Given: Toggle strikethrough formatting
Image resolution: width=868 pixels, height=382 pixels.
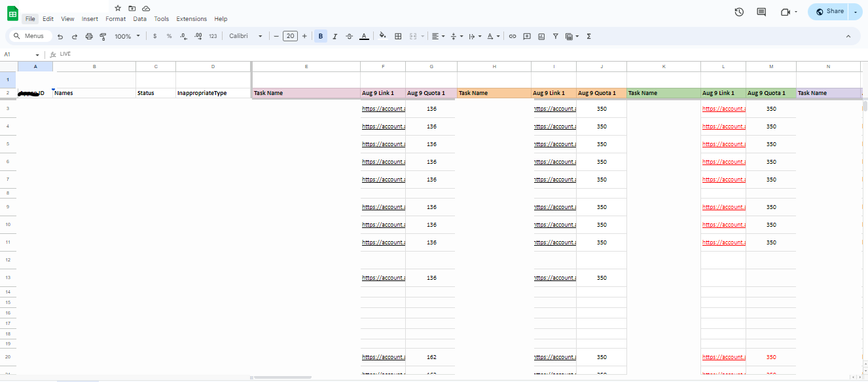Looking at the screenshot, I should pyautogui.click(x=350, y=37).
